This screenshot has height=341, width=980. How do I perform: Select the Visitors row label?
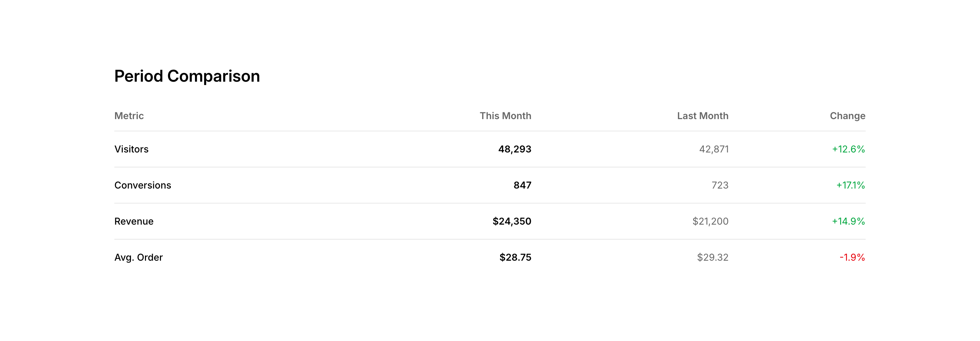(x=131, y=149)
